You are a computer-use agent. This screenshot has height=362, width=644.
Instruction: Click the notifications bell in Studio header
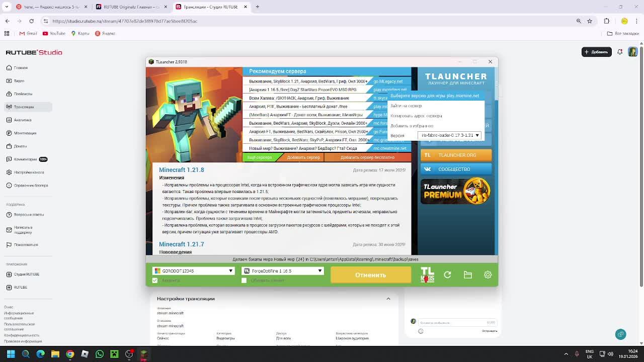(x=620, y=52)
